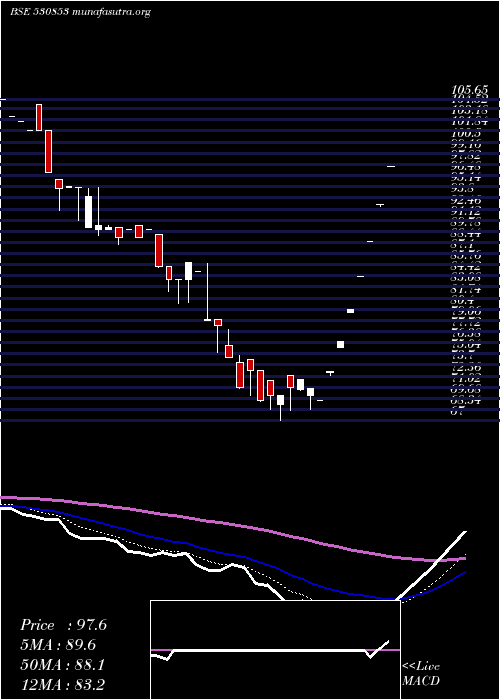
Task: Click the Live MACD inset chart
Action: point(275,650)
